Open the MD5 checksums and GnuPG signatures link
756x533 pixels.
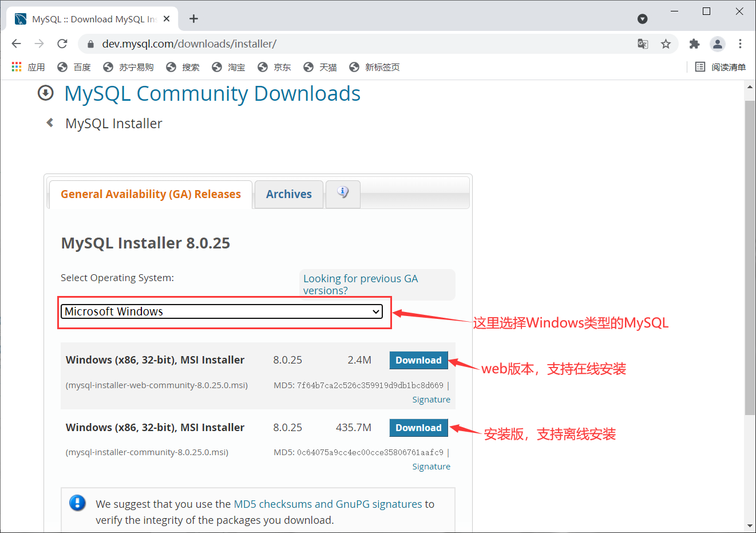(x=328, y=504)
